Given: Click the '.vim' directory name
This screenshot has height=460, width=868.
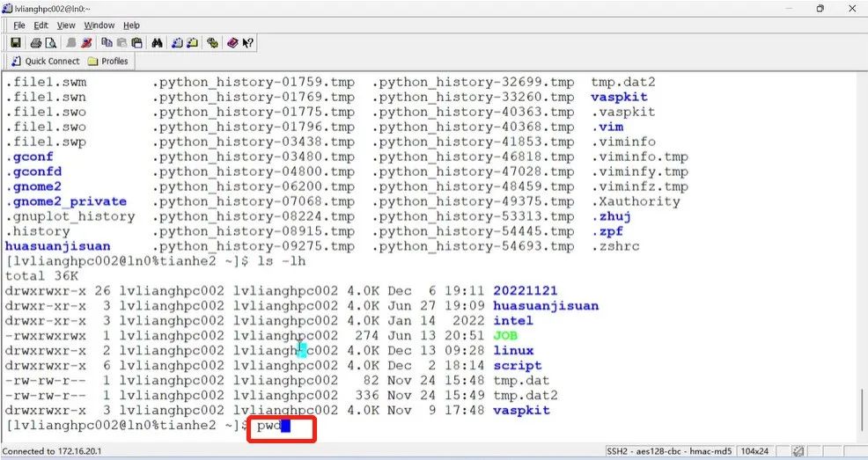Looking at the screenshot, I should click(x=607, y=127).
